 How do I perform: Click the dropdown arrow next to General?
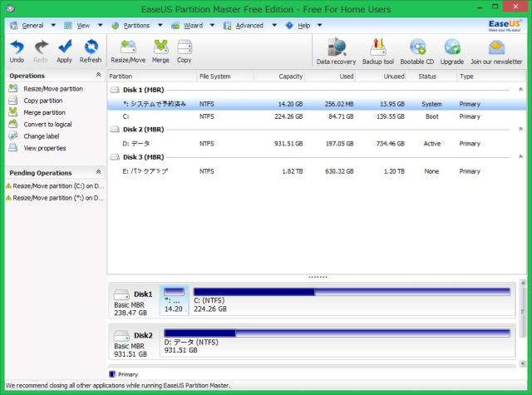[53, 25]
